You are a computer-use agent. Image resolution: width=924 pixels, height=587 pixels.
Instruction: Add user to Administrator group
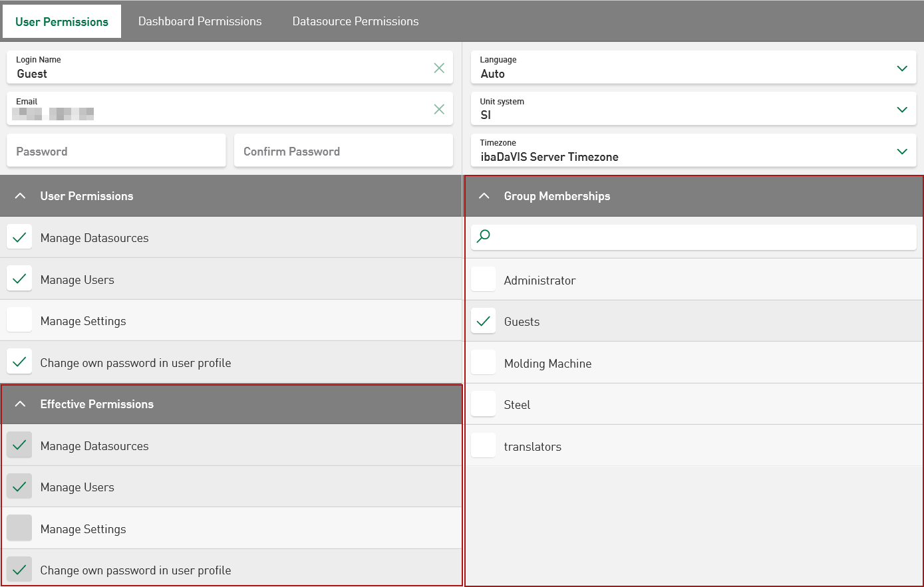[483, 280]
